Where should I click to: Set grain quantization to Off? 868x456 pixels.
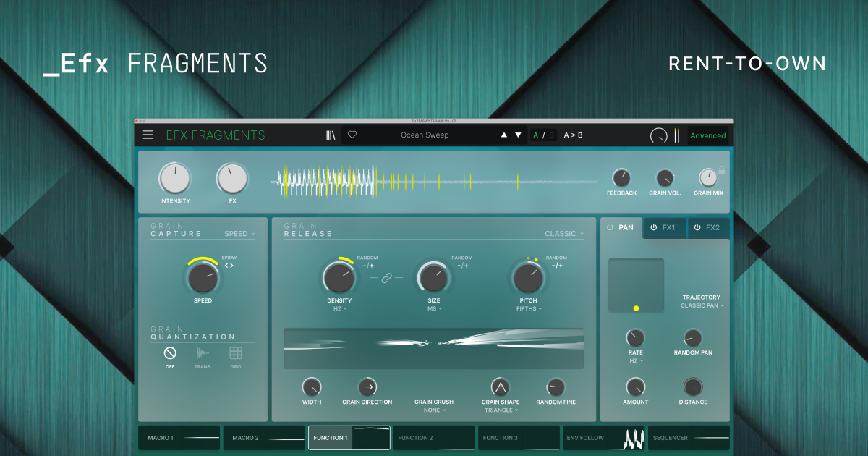170,353
